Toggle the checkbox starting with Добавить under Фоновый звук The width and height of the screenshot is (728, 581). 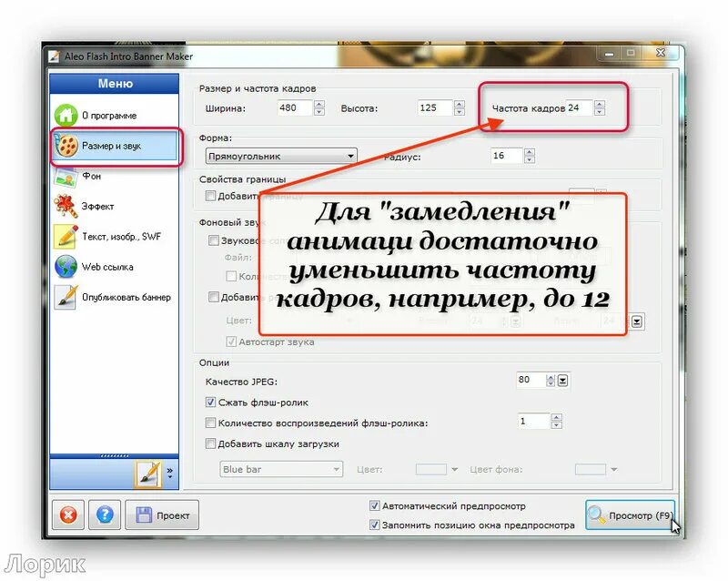(214, 297)
